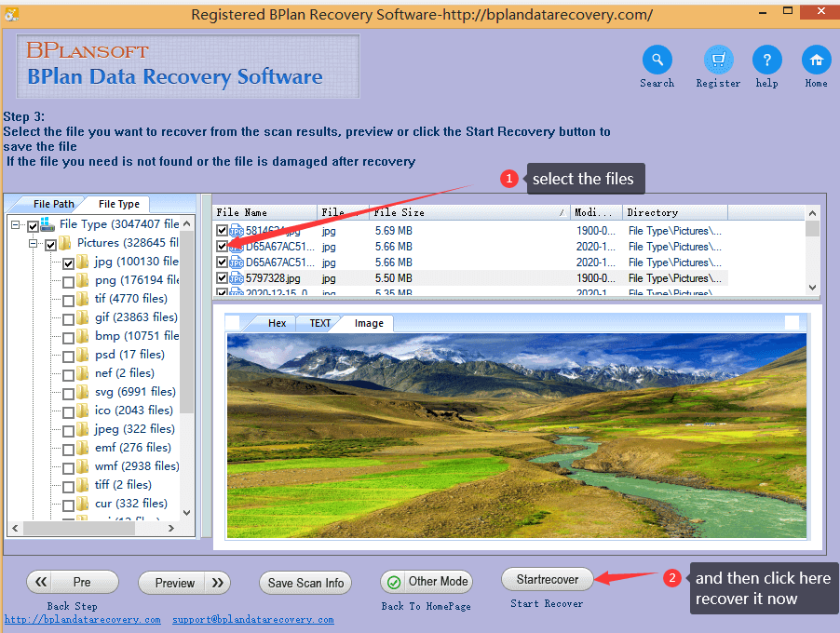Open the support email link
The height and width of the screenshot is (633, 840).
coord(253,620)
